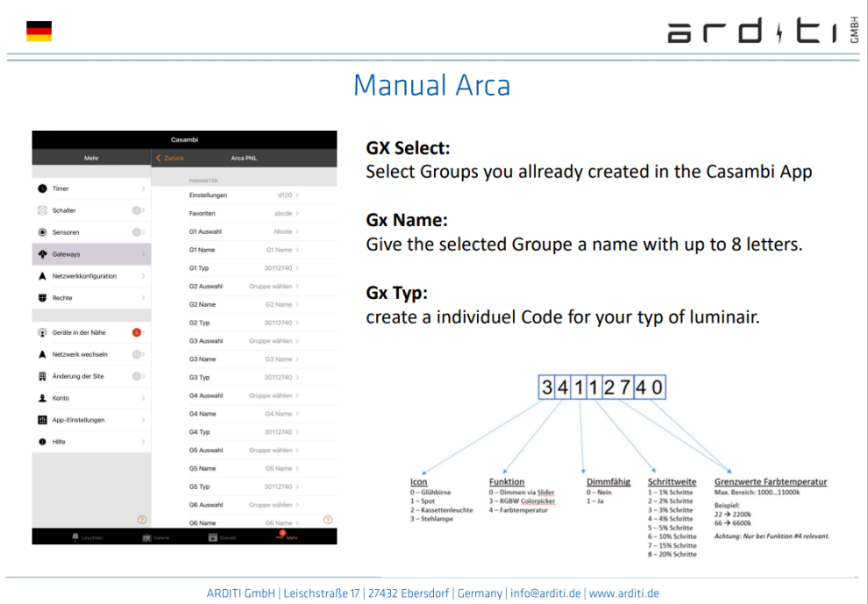Image resolution: width=868 pixels, height=604 pixels.
Task: Select the Änderung der Site label
Action: pos(78,376)
